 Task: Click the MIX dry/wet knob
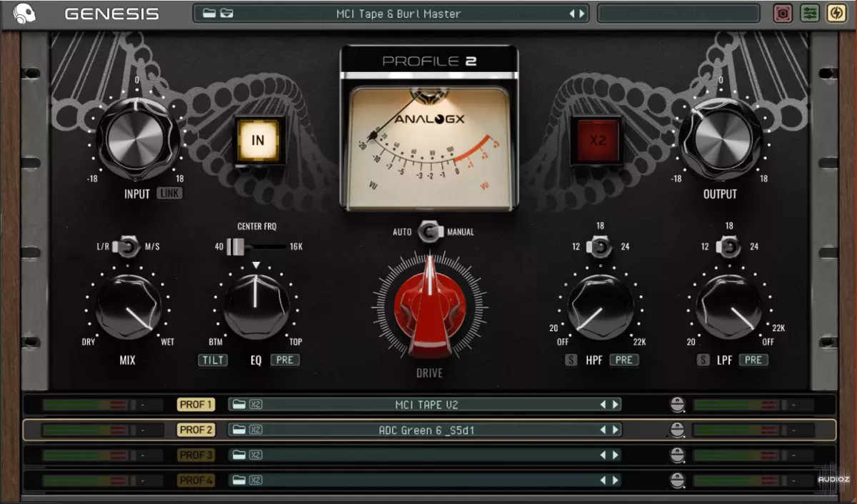coord(128,306)
